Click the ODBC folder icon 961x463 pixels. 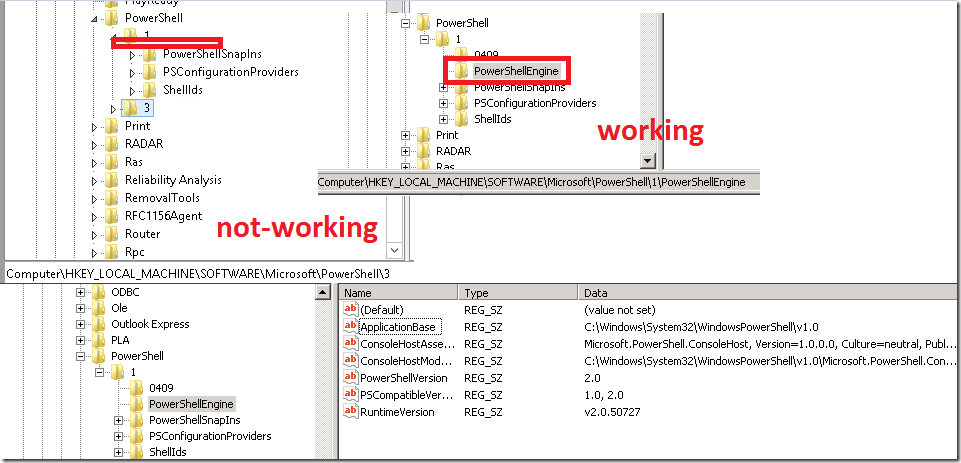99,292
